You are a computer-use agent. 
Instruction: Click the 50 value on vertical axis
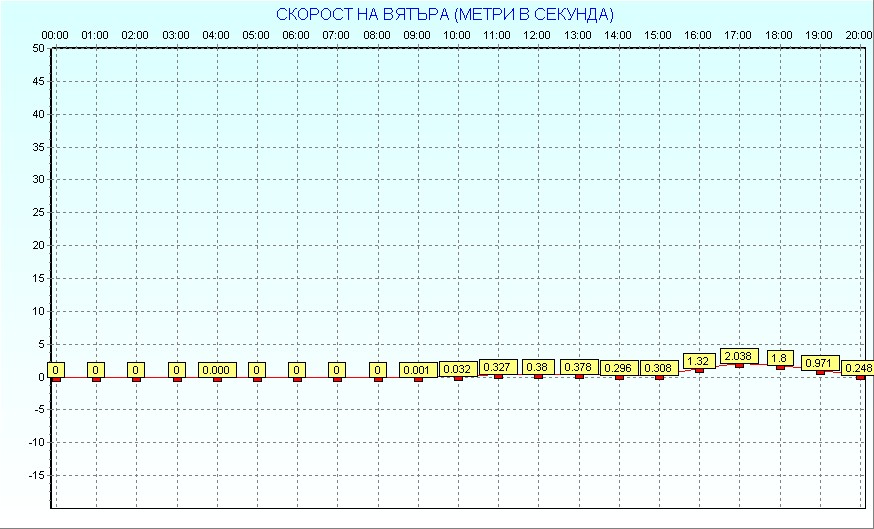coord(38,48)
